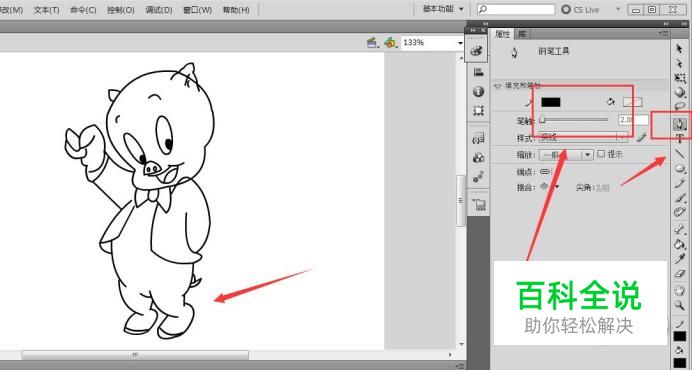Open the 端点 cap style dropdown
Viewport: 692px width, 370px height.
click(x=546, y=171)
